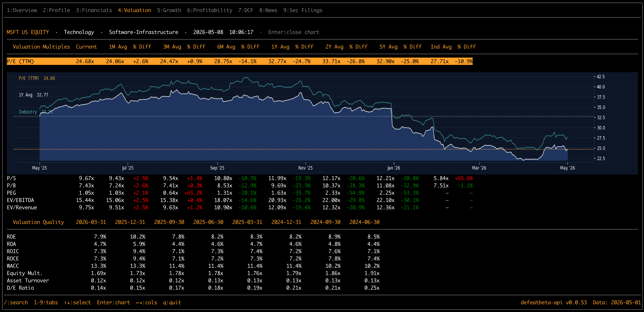Viewport: 644px width, 312px height.
Task: Click the defeatbeta-api v0.0.53 version label
Action: coord(553,303)
